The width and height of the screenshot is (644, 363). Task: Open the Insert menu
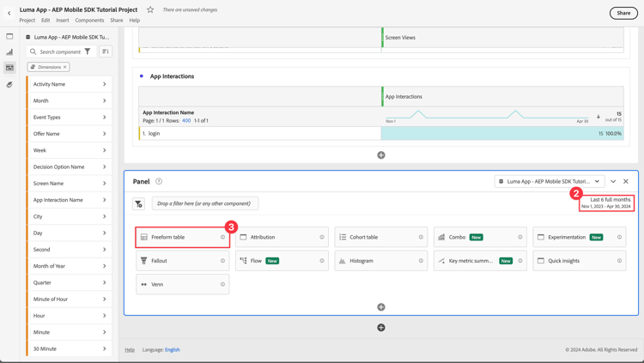(x=63, y=20)
